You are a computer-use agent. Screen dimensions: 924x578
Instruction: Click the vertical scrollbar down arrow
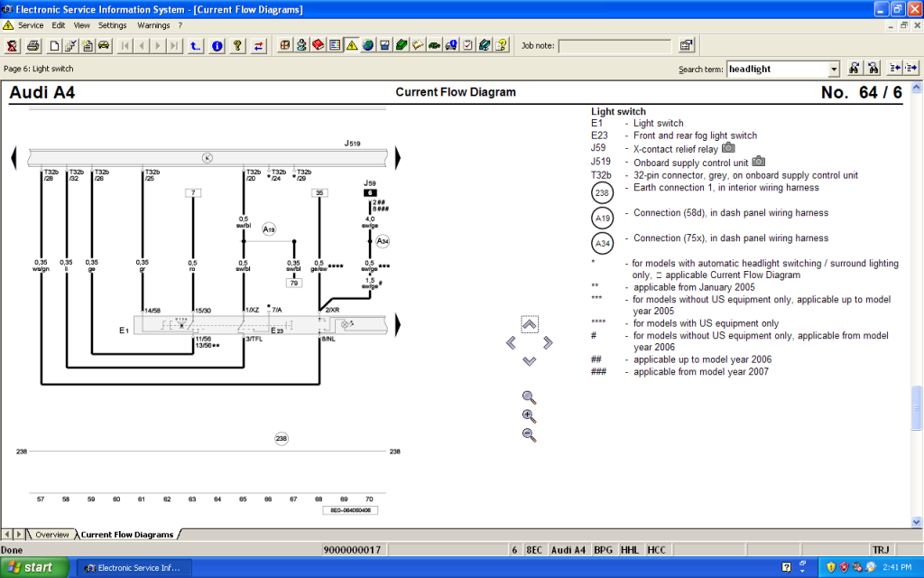point(917,522)
